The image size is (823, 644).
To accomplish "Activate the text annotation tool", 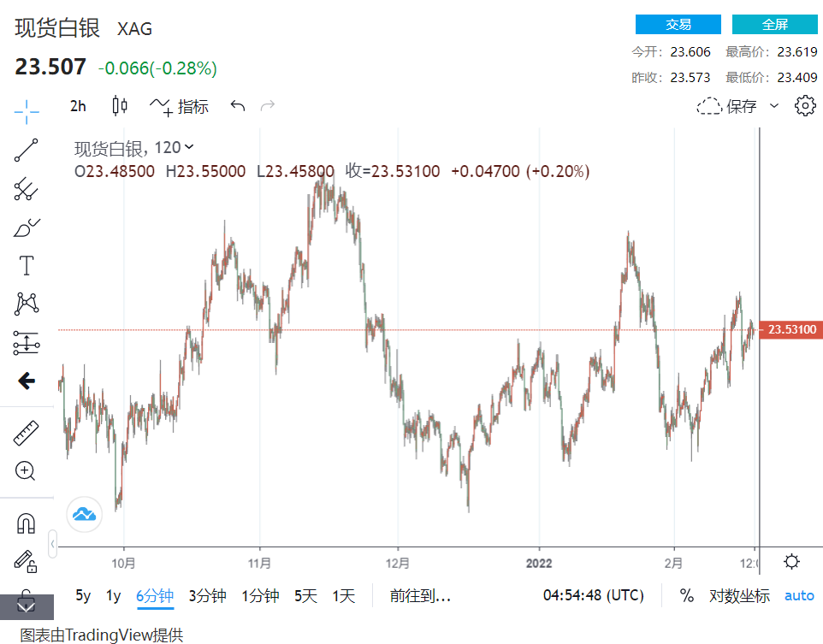I will 27,266.
